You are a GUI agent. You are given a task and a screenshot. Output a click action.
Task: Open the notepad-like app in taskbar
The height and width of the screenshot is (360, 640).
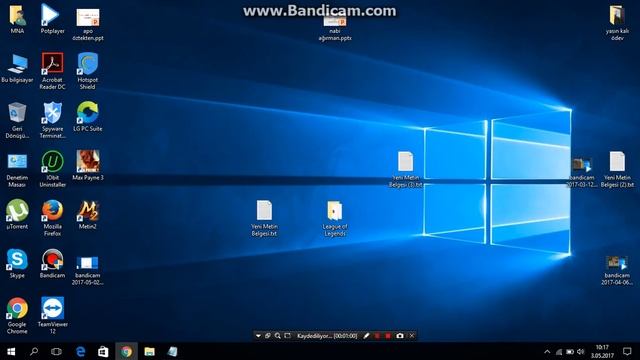coord(172,351)
